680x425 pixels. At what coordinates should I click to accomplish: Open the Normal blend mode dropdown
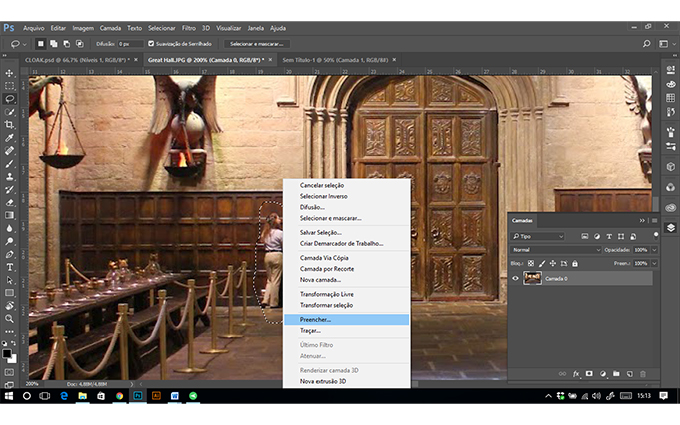[x=556, y=250]
